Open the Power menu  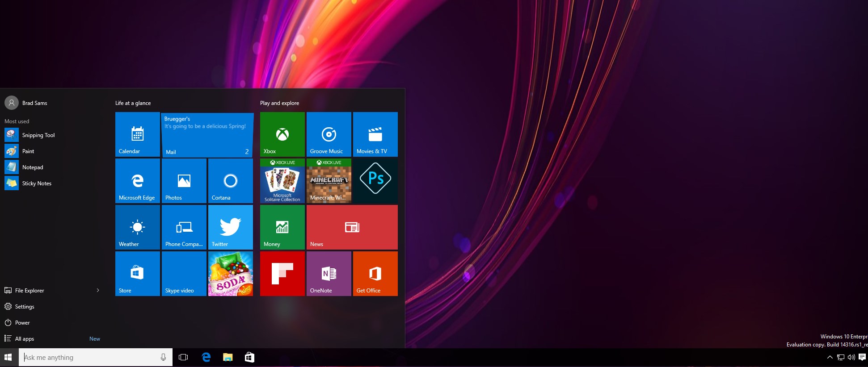(22, 323)
